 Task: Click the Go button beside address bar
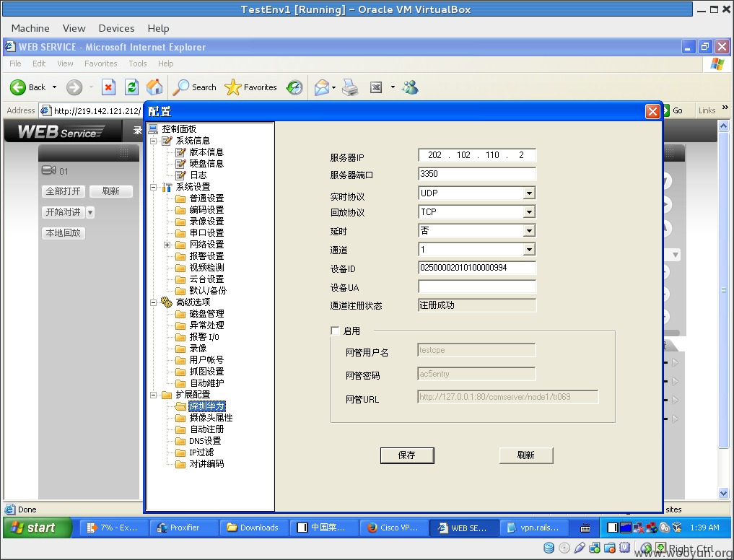(673, 110)
